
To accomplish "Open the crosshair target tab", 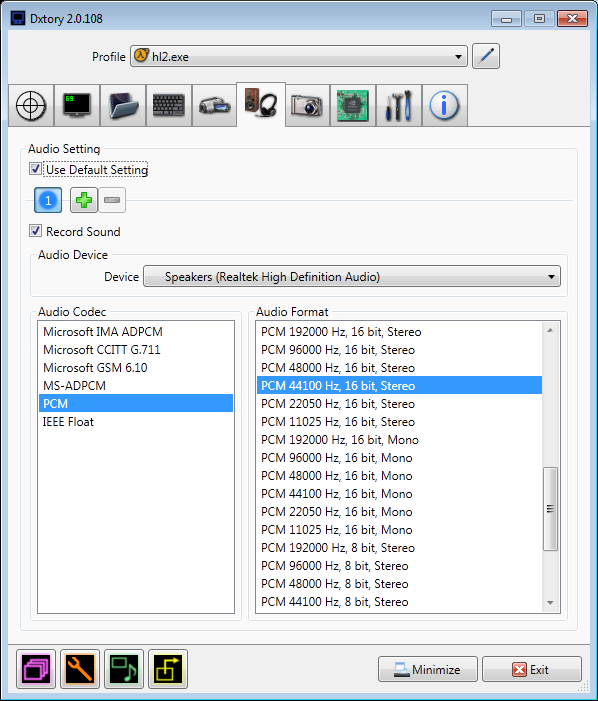I will [31, 106].
